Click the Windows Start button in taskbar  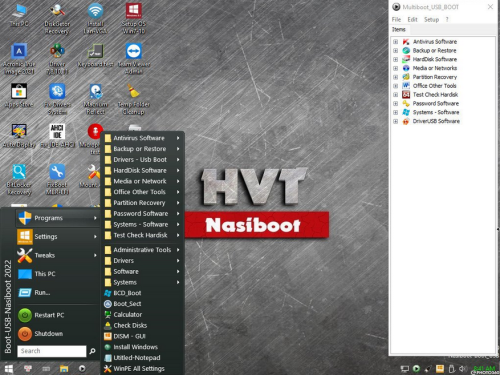tap(9, 369)
